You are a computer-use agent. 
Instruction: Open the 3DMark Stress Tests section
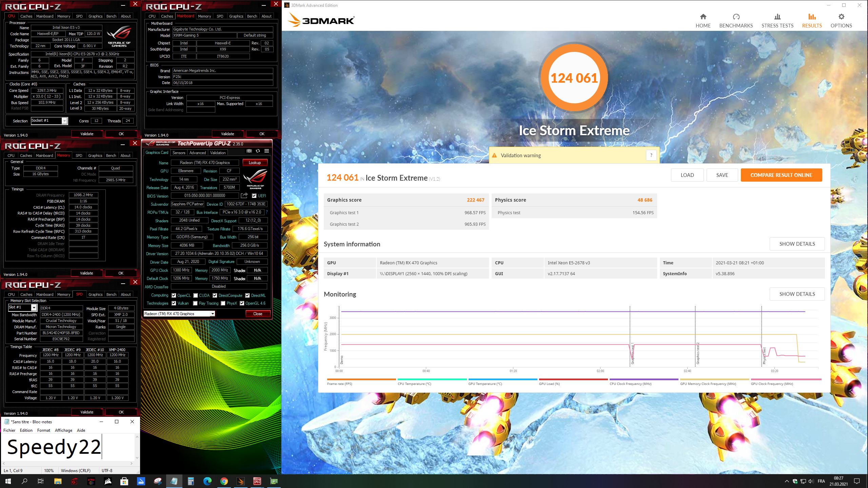777,21
